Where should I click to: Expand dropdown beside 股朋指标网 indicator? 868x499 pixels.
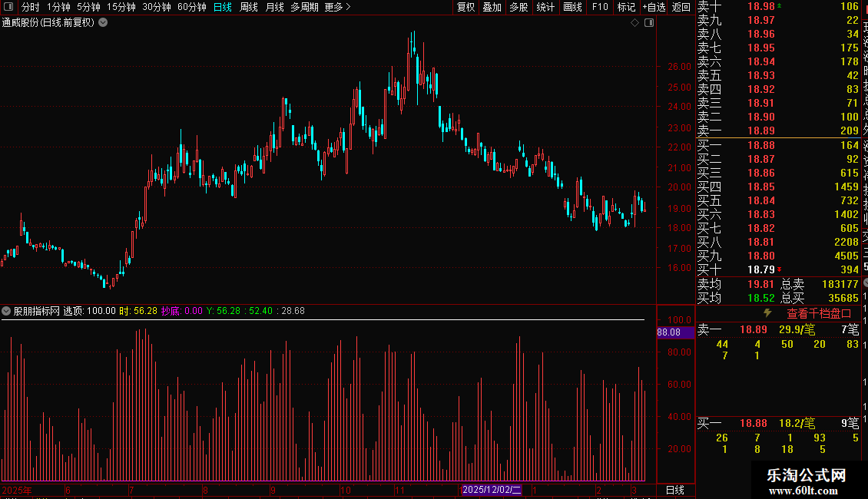[x=6, y=311]
